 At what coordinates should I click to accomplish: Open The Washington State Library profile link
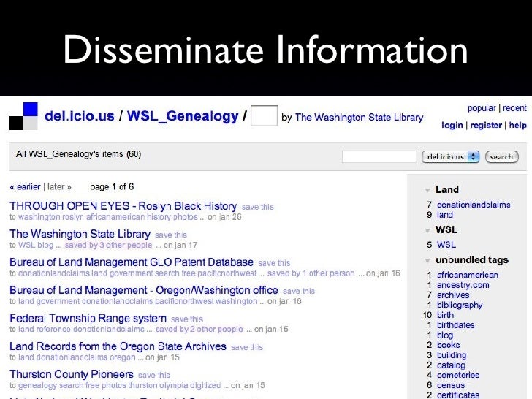[x=359, y=118]
